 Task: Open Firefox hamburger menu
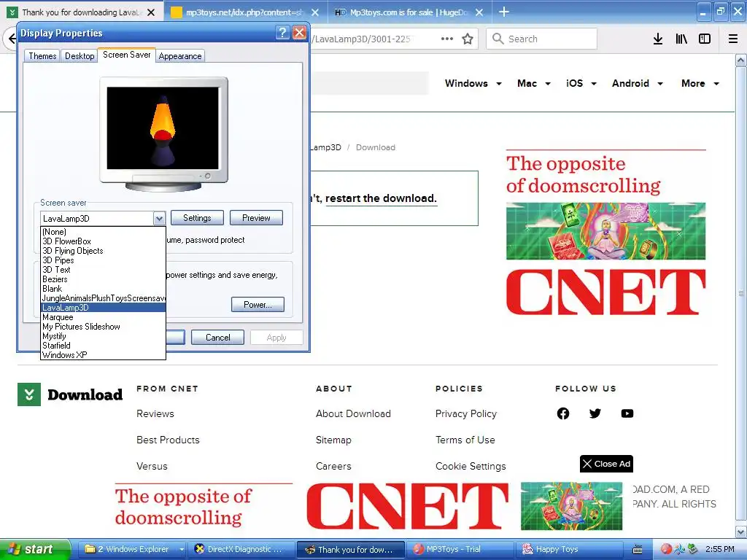click(x=733, y=39)
